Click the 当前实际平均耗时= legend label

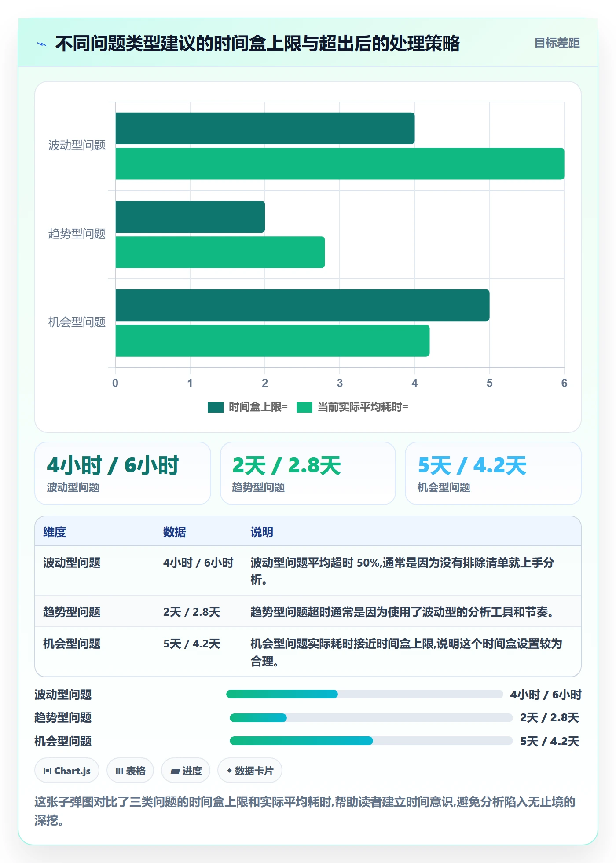pos(363,407)
